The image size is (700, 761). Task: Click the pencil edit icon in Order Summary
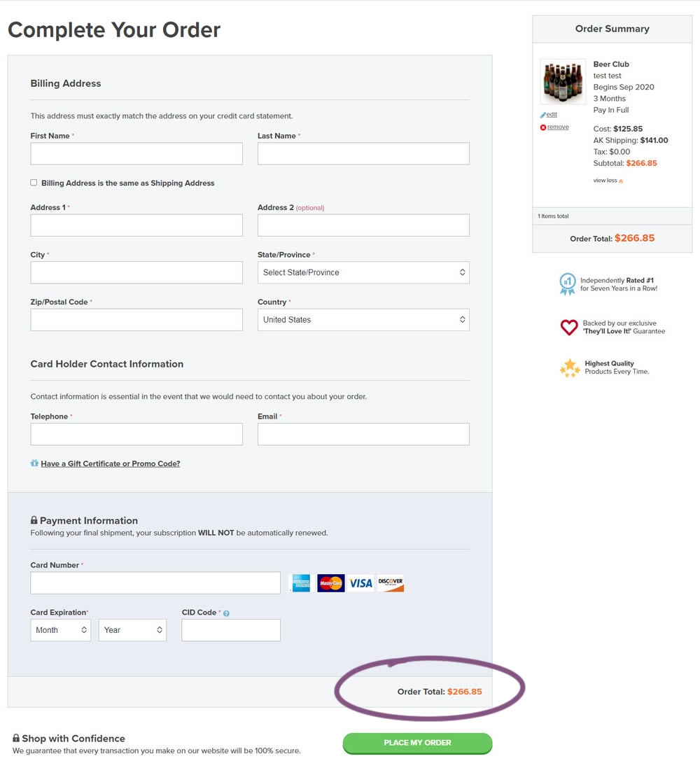click(543, 115)
